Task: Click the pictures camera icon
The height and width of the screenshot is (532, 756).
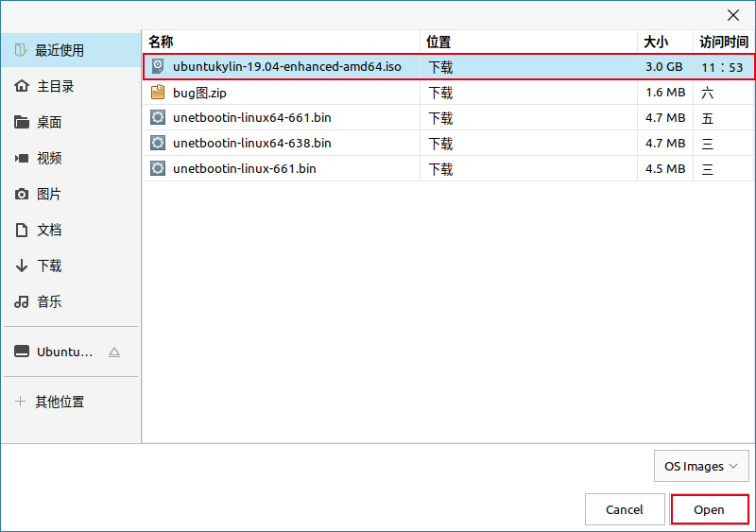Action: click(21, 194)
